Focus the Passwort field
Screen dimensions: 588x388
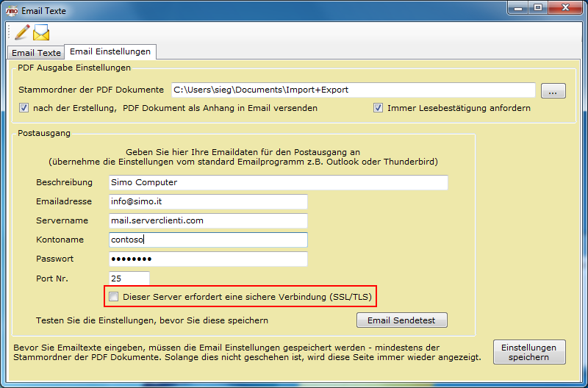click(207, 259)
